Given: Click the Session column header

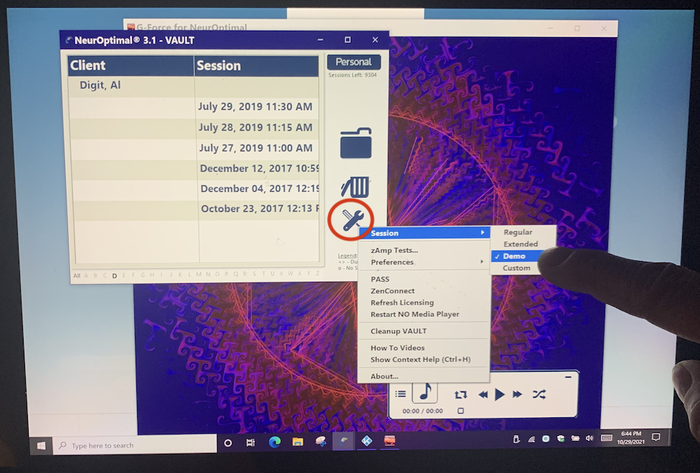Looking at the screenshot, I should point(256,66).
